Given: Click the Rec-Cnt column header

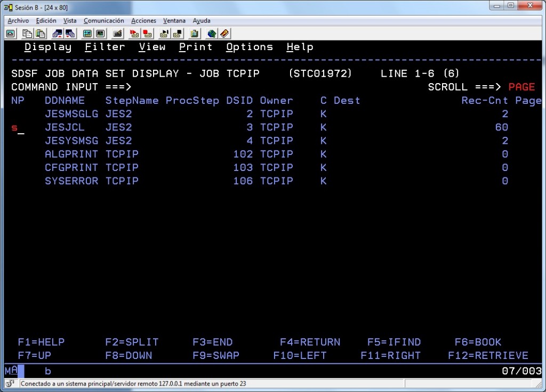Looking at the screenshot, I should [x=485, y=101].
